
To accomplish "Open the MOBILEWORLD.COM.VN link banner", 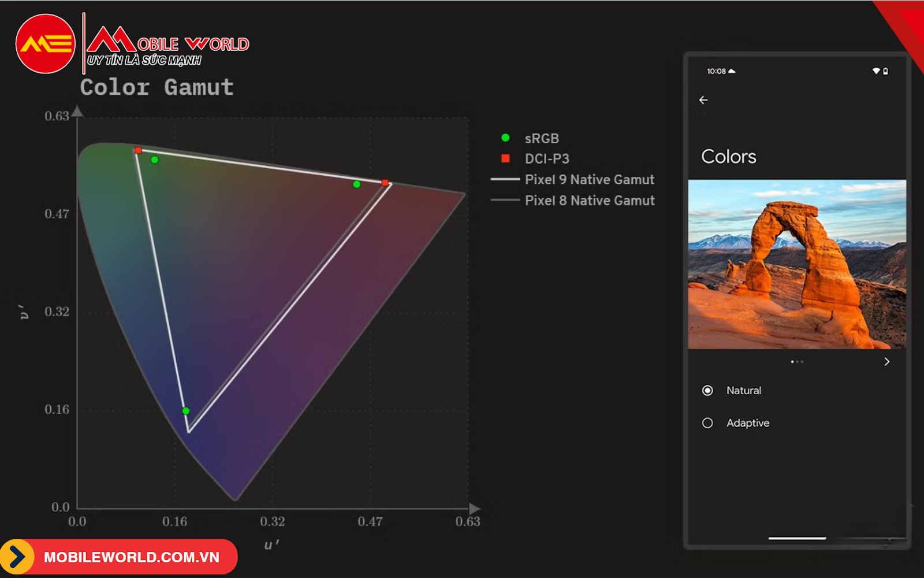I will pos(118,557).
